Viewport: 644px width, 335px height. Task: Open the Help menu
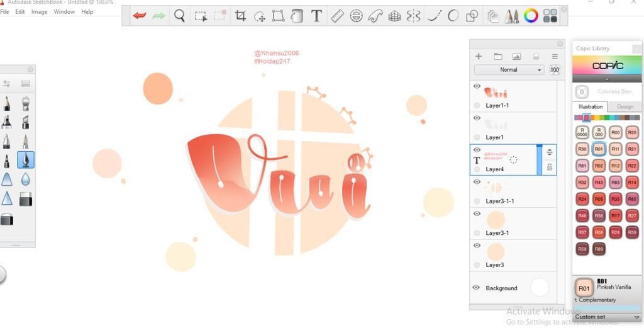[x=87, y=12]
